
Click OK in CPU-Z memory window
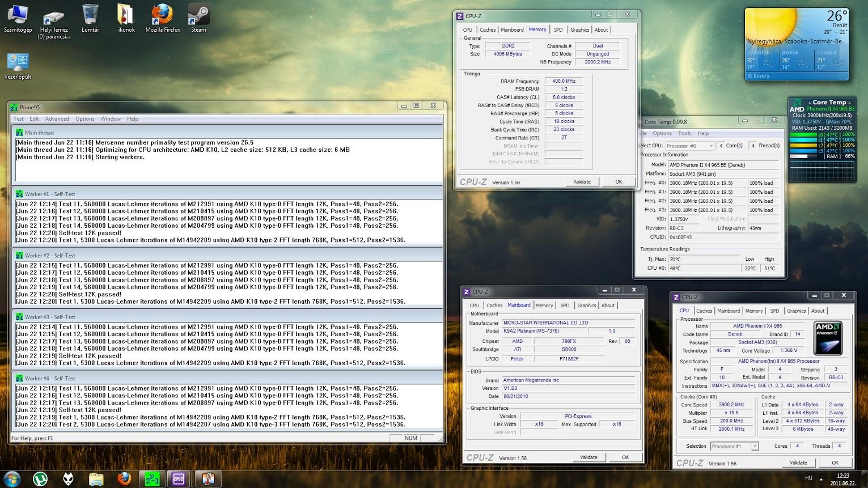click(619, 182)
